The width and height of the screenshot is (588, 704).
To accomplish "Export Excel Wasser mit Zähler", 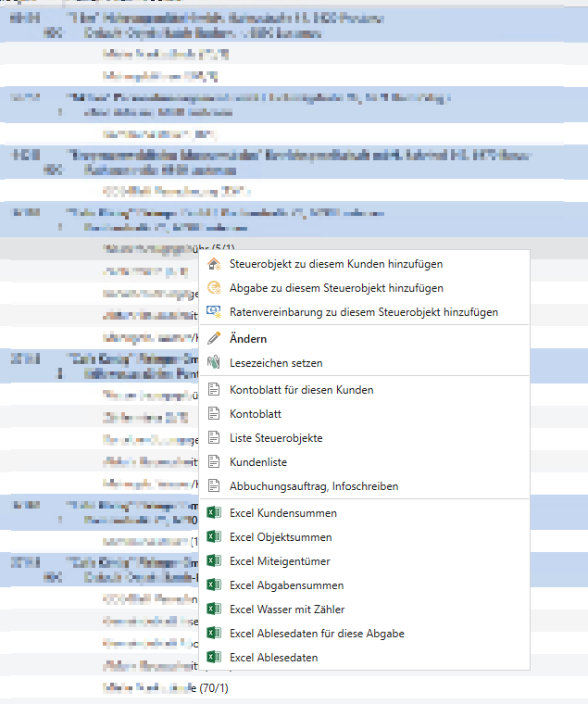I will pyautogui.click(x=293, y=609).
